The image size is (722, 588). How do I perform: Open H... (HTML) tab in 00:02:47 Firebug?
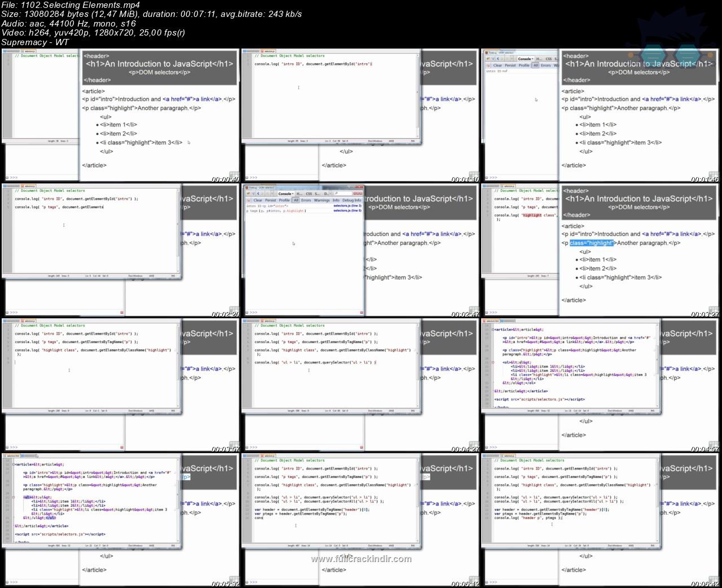click(x=300, y=194)
